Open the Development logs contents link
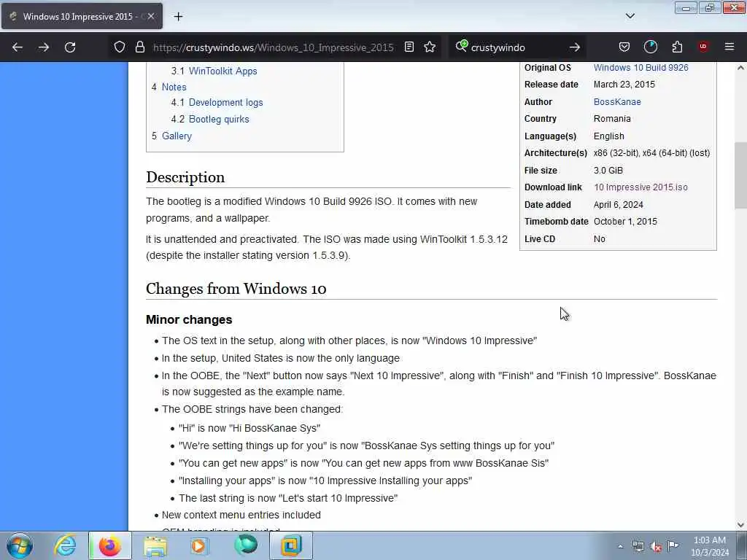The height and width of the screenshot is (560, 747). click(226, 102)
